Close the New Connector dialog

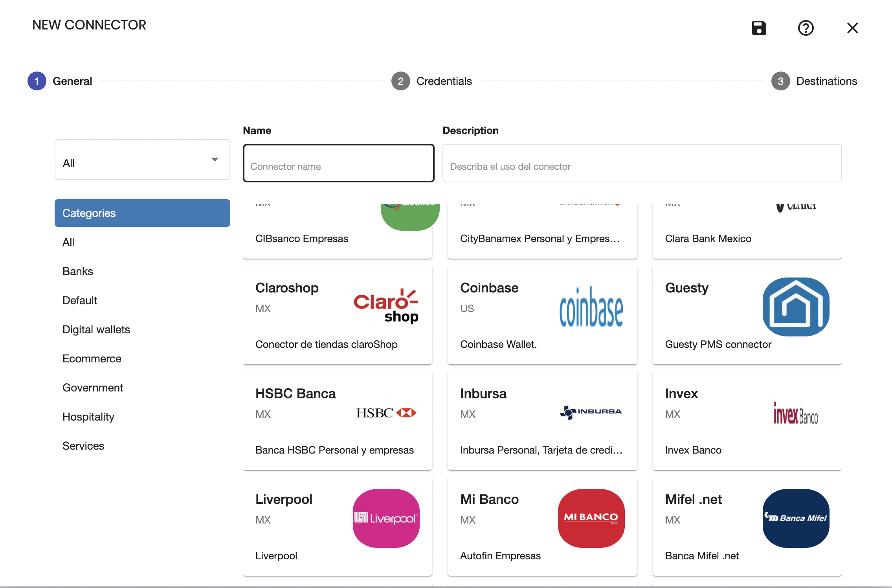pos(852,28)
